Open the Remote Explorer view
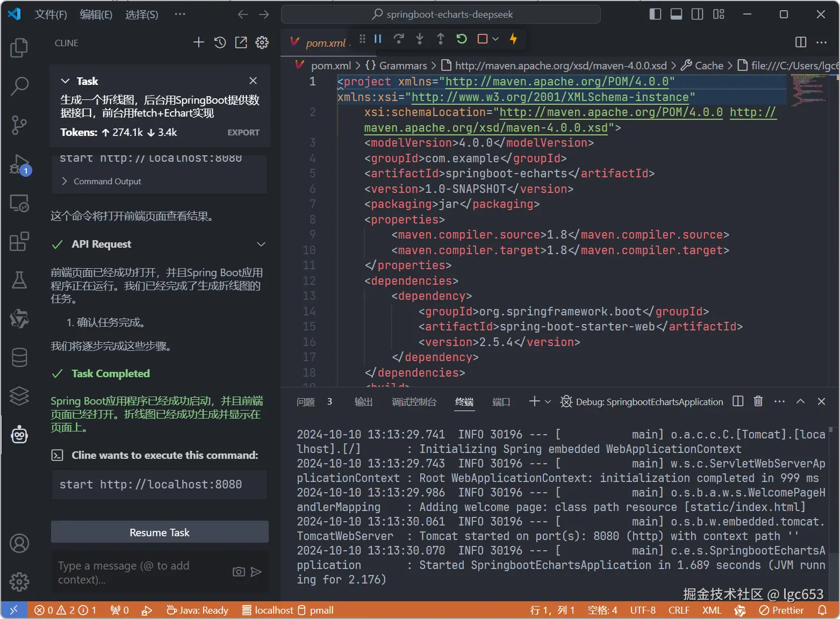Screen dimensions: 840x619 (x=19, y=203)
